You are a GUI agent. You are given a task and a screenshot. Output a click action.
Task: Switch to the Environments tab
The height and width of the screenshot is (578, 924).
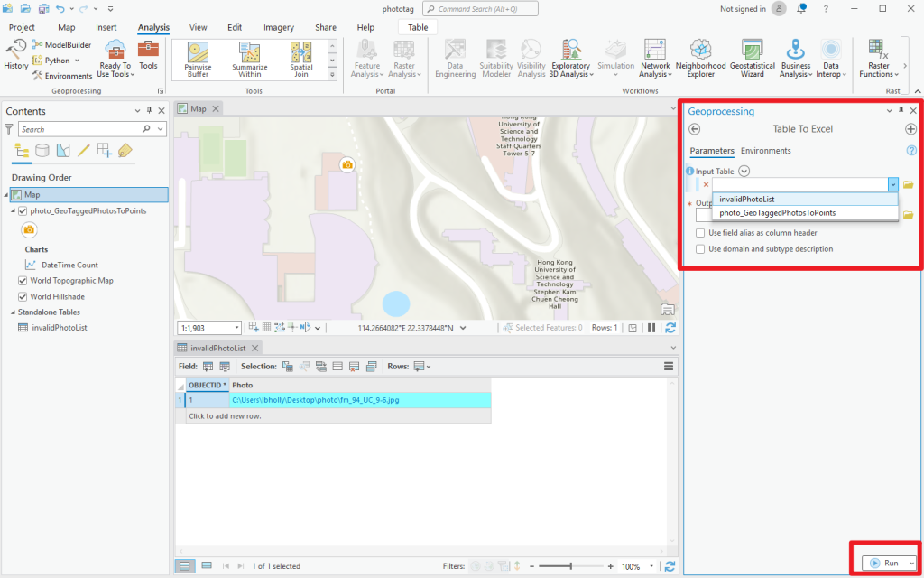pyautogui.click(x=765, y=151)
